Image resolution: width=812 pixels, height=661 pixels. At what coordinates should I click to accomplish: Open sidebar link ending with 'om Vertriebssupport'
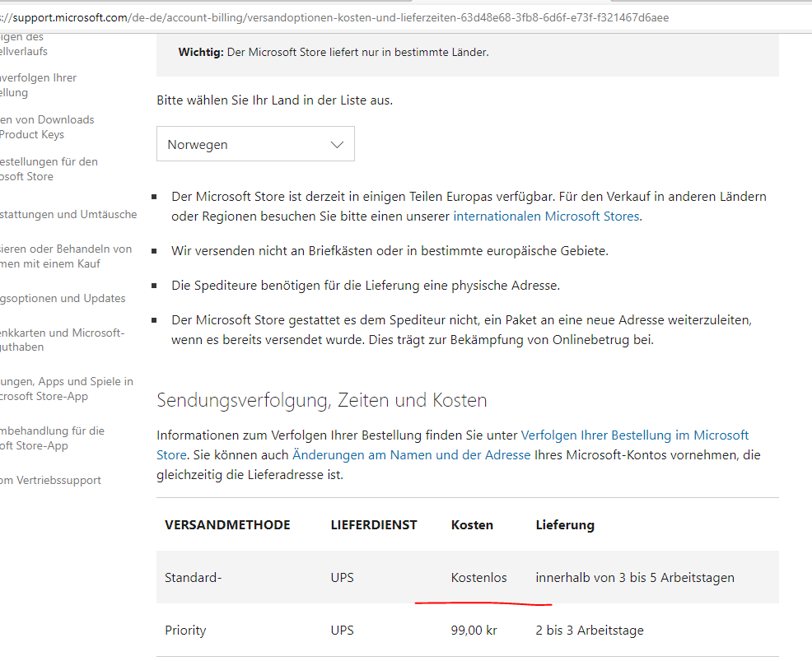click(x=50, y=481)
